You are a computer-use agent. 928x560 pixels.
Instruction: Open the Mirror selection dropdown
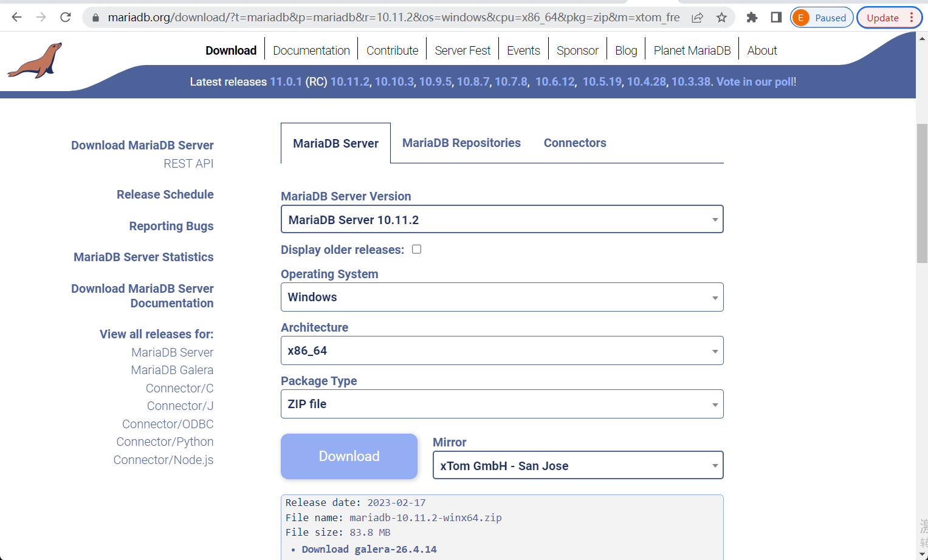(x=577, y=465)
